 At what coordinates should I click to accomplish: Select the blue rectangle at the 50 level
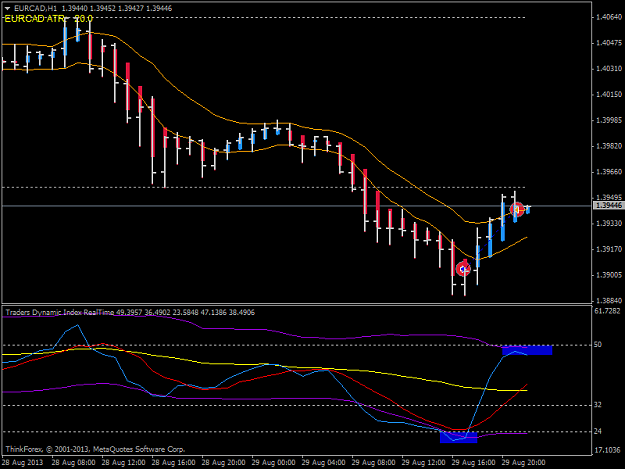coord(527,350)
